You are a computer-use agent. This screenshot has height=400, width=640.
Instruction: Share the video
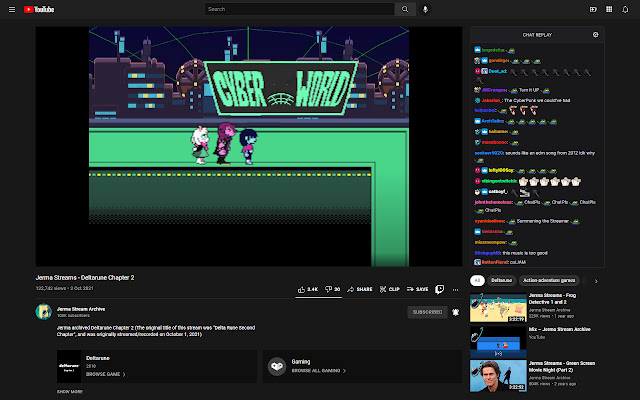[360, 289]
